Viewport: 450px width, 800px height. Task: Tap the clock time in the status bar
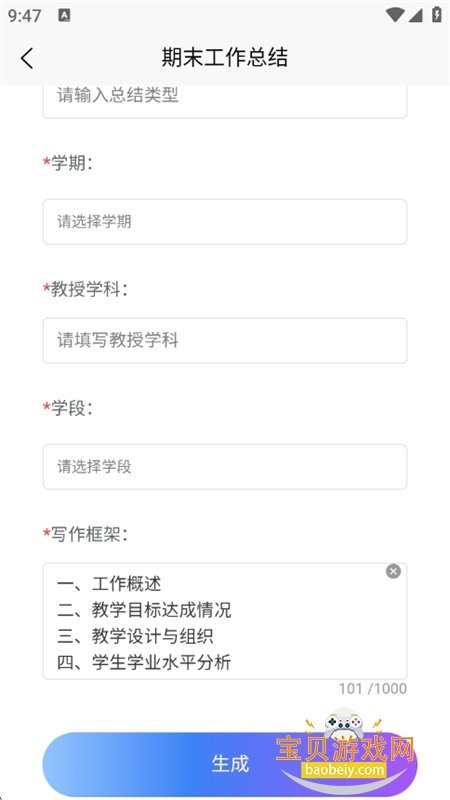pyautogui.click(x=24, y=16)
